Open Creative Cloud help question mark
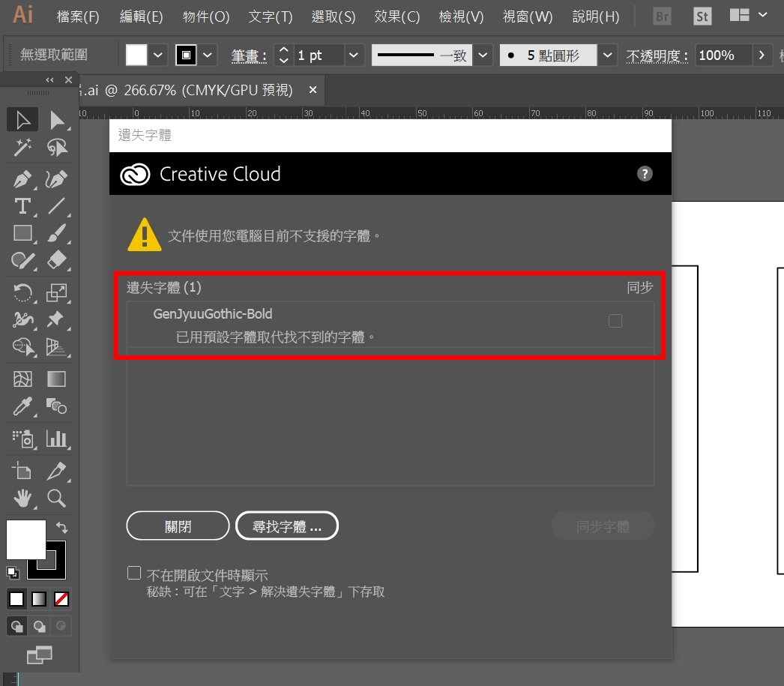784x686 pixels. pos(645,174)
